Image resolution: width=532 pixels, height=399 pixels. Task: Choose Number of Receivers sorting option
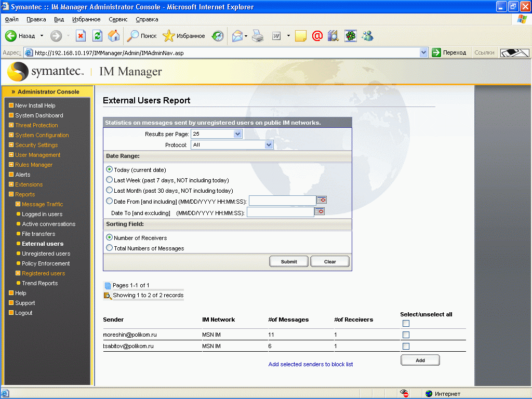[x=109, y=237]
